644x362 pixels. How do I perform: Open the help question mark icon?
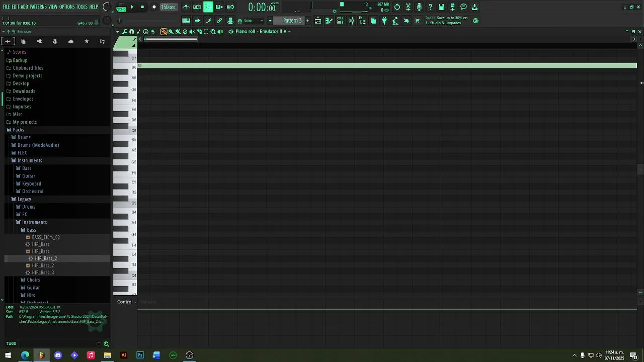click(x=430, y=7)
